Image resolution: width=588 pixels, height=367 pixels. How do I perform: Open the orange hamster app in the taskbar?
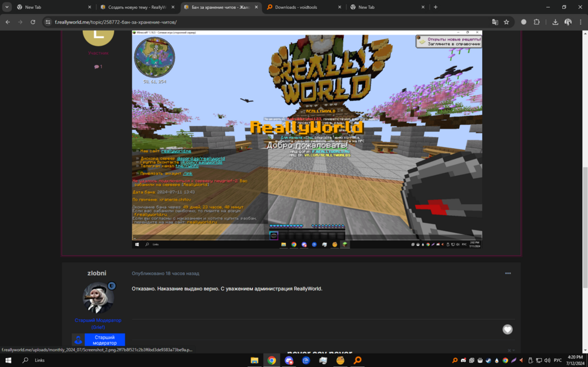(x=340, y=361)
